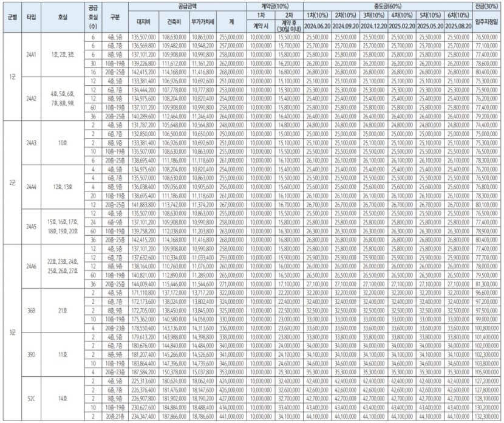Click the 20층-21층 floor cell
This screenshot has height=423, width=504.
click(x=115, y=416)
